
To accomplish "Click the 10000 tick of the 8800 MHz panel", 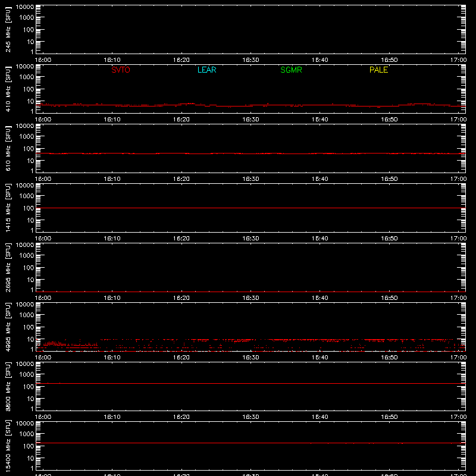I will 25,364.
